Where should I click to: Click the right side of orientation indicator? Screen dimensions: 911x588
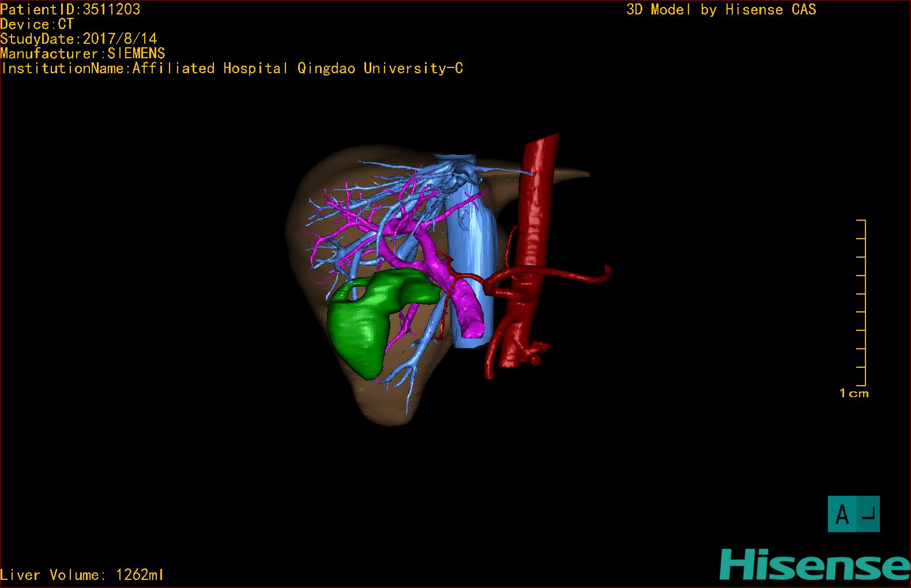tap(867, 514)
